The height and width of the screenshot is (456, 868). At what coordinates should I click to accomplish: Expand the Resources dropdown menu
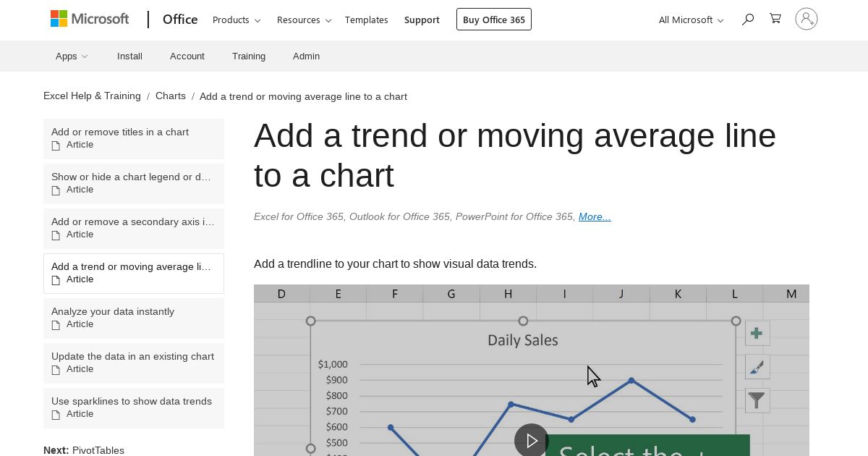pyautogui.click(x=304, y=20)
